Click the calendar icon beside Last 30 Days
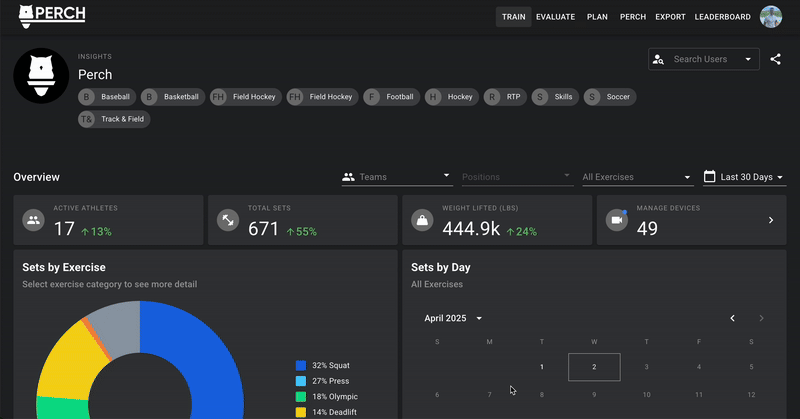 (x=709, y=177)
